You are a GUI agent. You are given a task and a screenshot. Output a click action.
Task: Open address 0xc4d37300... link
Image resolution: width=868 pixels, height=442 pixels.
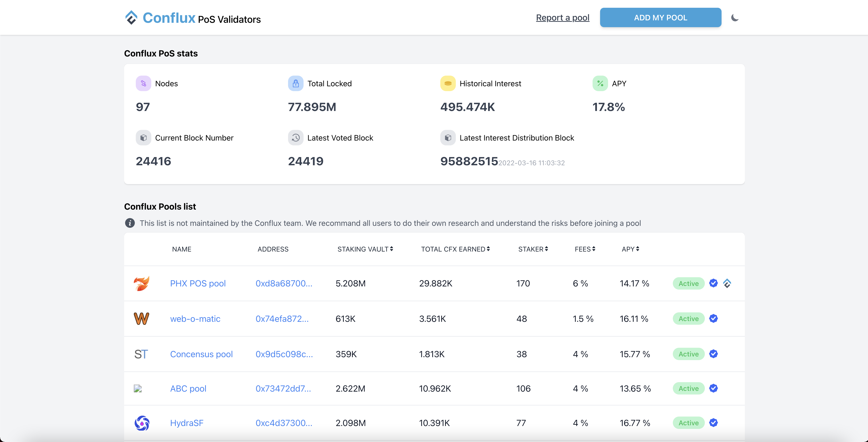[x=284, y=423]
